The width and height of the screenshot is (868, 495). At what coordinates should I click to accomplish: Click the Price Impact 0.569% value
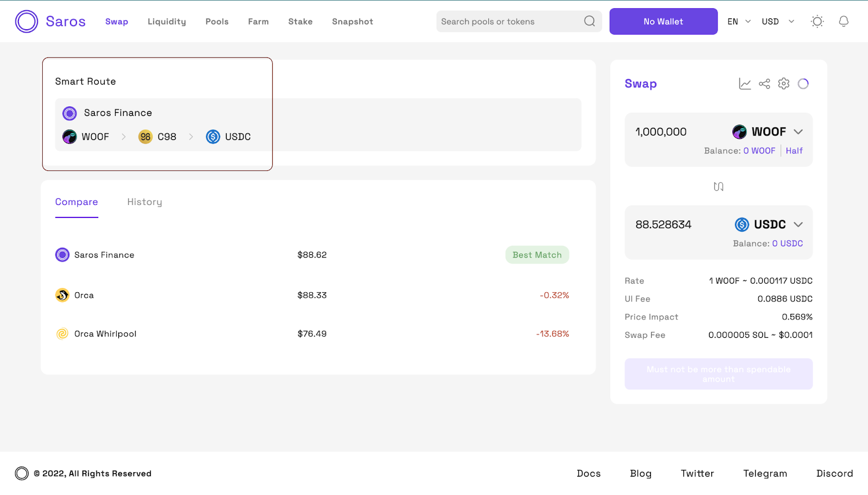pos(797,317)
